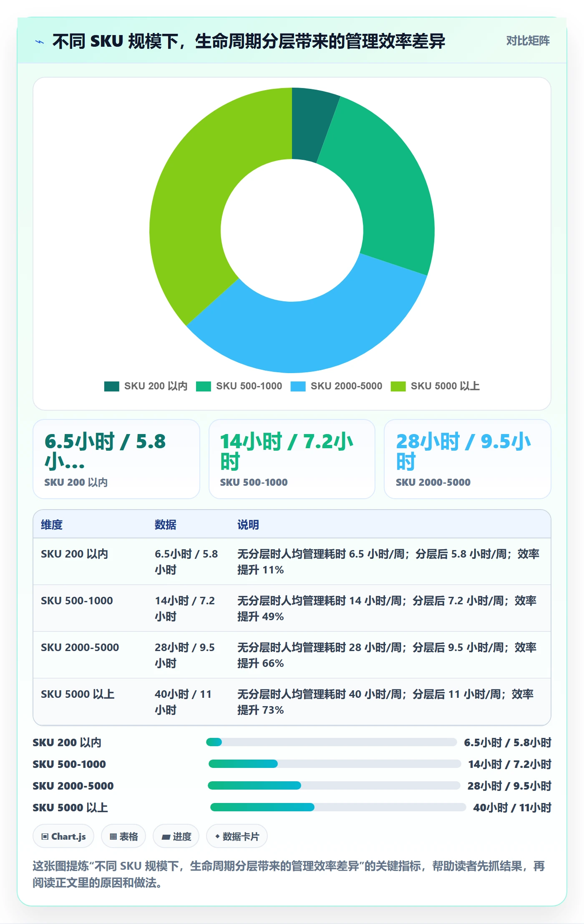
Task: Click the SKU 500-1000 progress bar
Action: 335,764
